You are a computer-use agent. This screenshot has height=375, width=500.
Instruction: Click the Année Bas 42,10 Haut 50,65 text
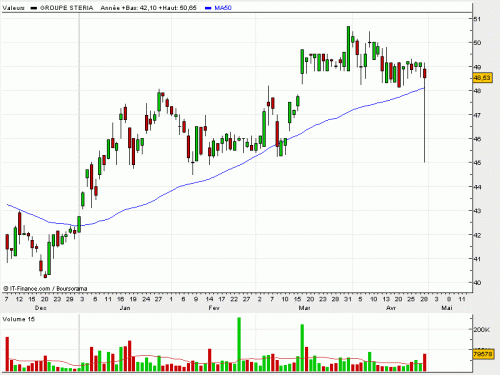click(148, 8)
